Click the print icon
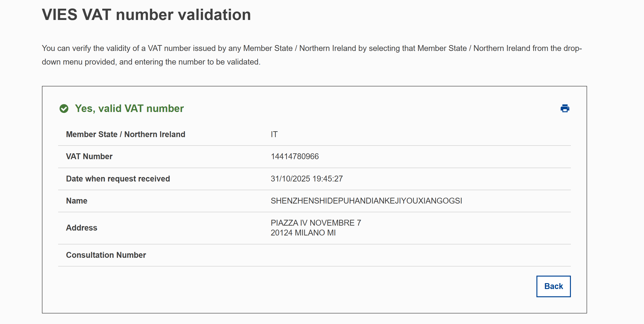644x324 pixels. point(565,108)
